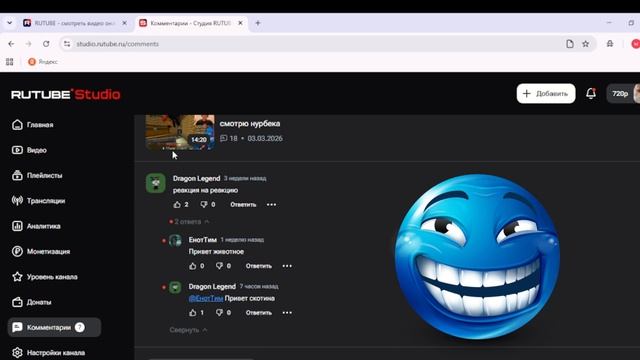Viewport: 640px width, 360px height.
Task: Click the site info icon in address bar
Action: click(67, 44)
